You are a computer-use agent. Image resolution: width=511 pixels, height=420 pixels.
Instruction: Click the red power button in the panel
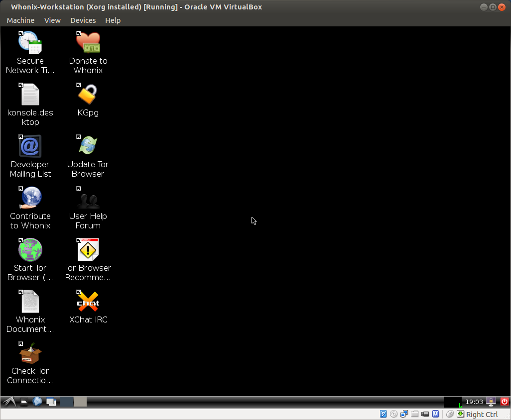click(504, 402)
